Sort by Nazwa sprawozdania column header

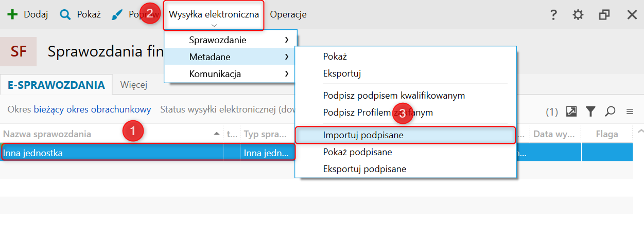click(x=47, y=134)
